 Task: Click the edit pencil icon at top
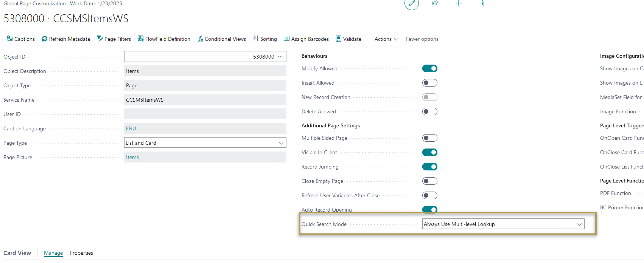[411, 4]
